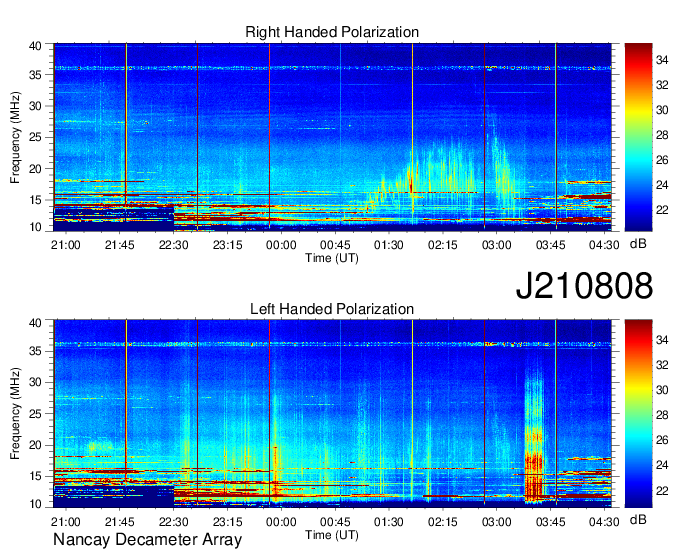
Task: Click "25" frequency tick of Right Handed plot
Action: (35, 137)
